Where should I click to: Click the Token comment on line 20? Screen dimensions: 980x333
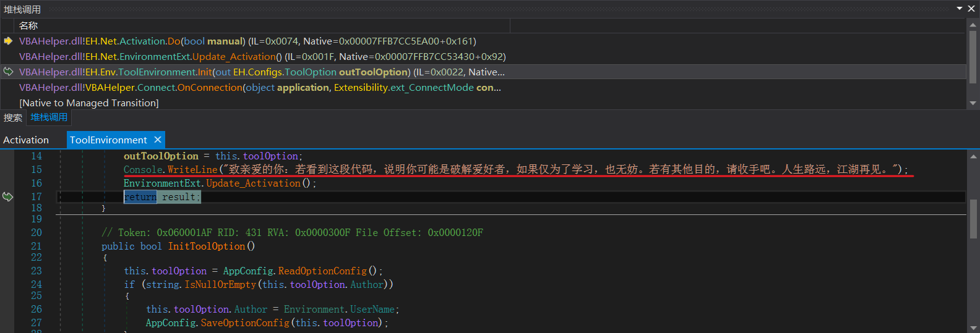point(292,232)
